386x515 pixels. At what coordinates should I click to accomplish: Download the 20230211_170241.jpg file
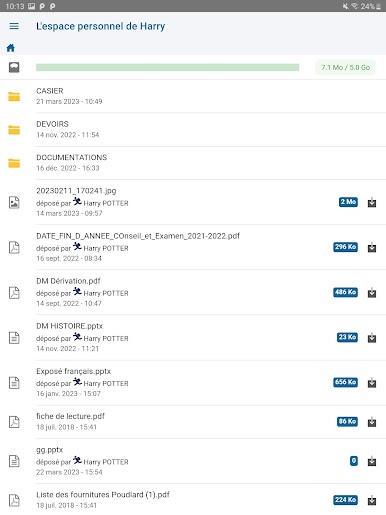tap(372, 202)
